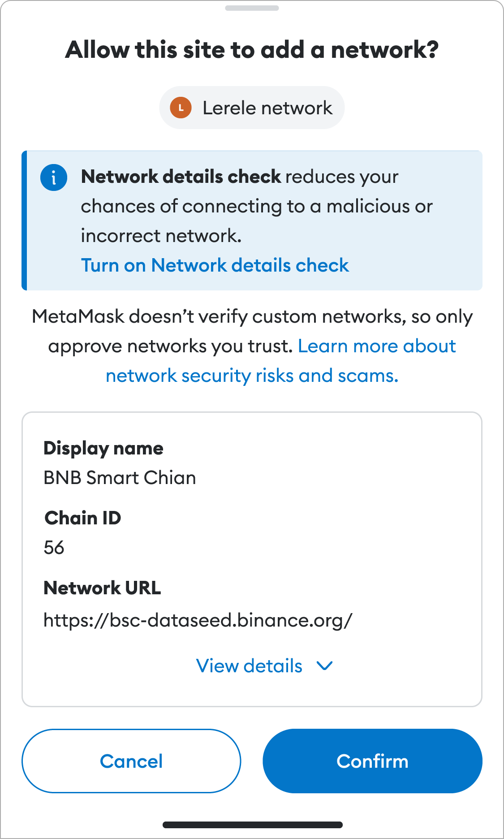This screenshot has height=839, width=504.
Task: Click the BNB Smart Chian display name
Action: pyautogui.click(x=120, y=478)
